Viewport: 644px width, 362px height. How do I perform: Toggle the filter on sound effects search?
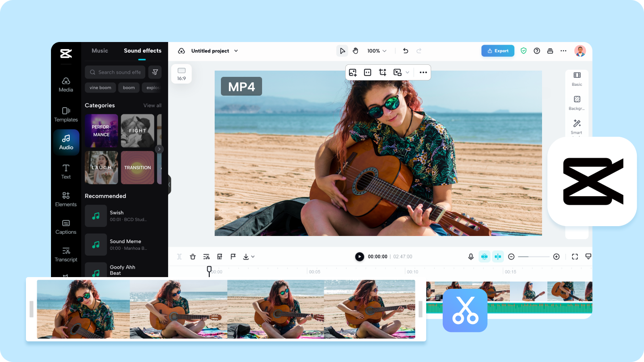point(155,72)
